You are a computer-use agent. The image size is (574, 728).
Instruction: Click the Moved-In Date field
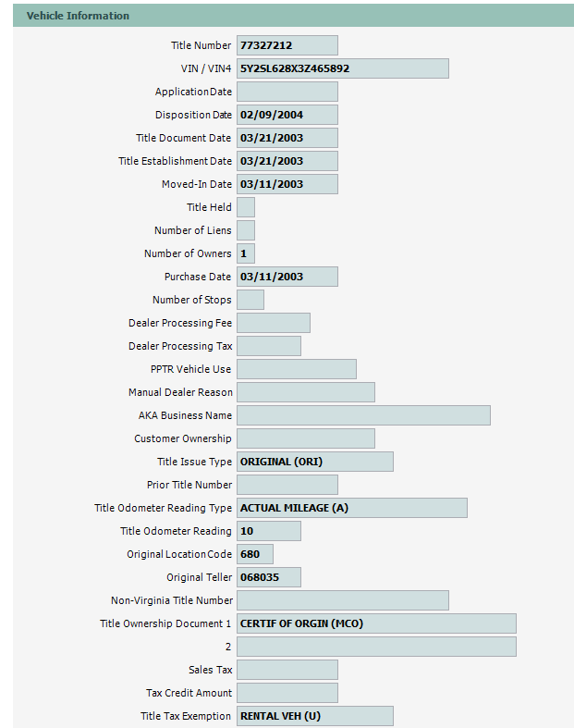(287, 184)
